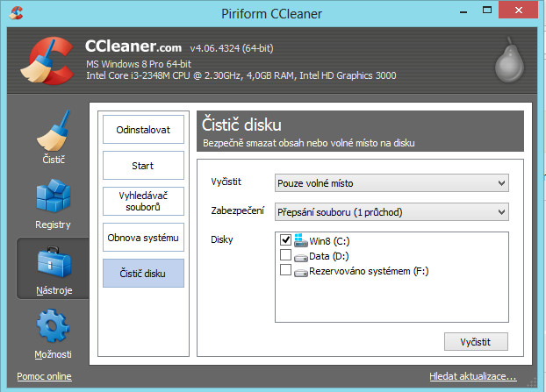The height and width of the screenshot is (392, 546).
Task: Click the Možnosti label in sidebar
Action: click(53, 354)
